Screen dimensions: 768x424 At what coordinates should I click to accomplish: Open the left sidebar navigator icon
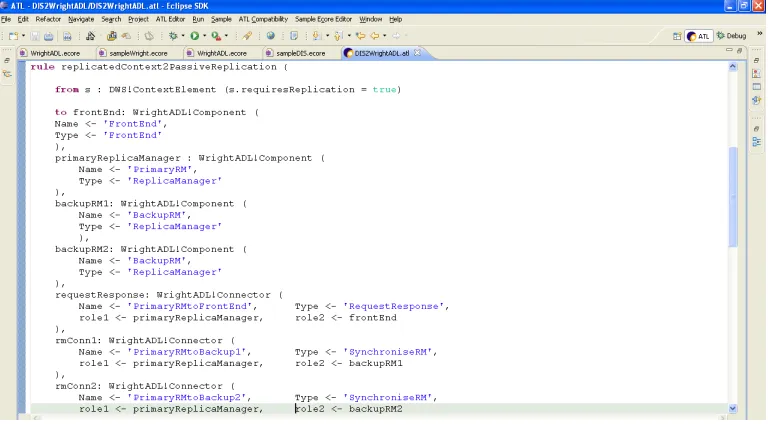tap(7, 74)
